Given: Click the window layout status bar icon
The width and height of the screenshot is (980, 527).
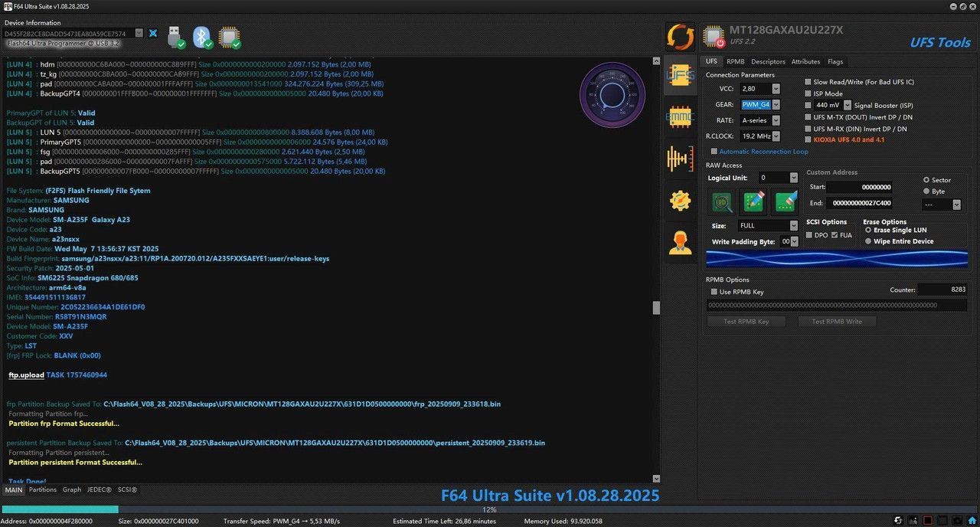Looking at the screenshot, I should pyautogui.click(x=944, y=521).
